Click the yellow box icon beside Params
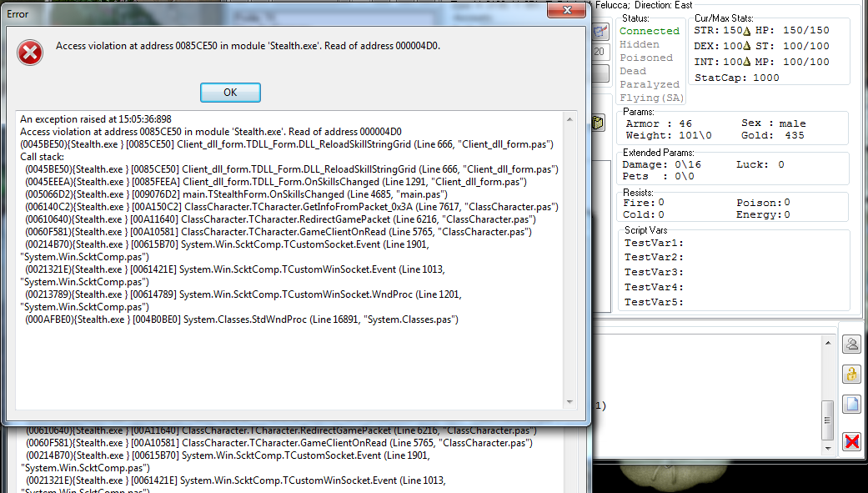 click(x=599, y=123)
